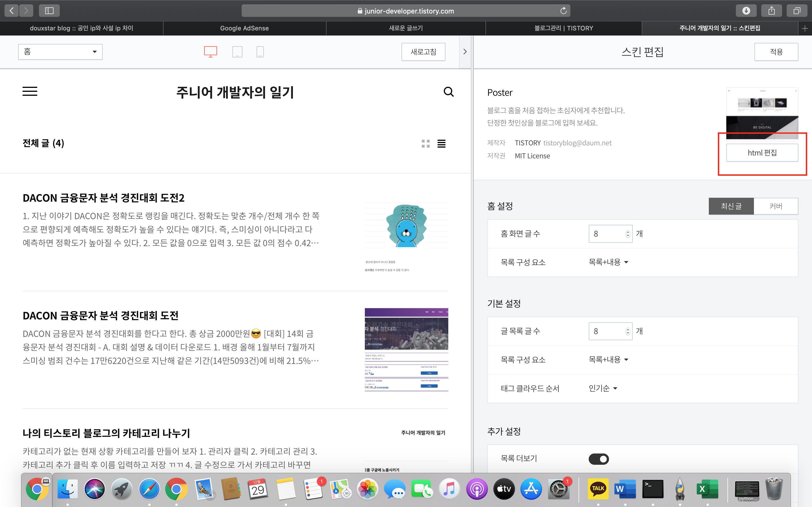This screenshot has height=507, width=812.
Task: Switch to the 블로그관리 TISTORY tab
Action: pos(563,28)
